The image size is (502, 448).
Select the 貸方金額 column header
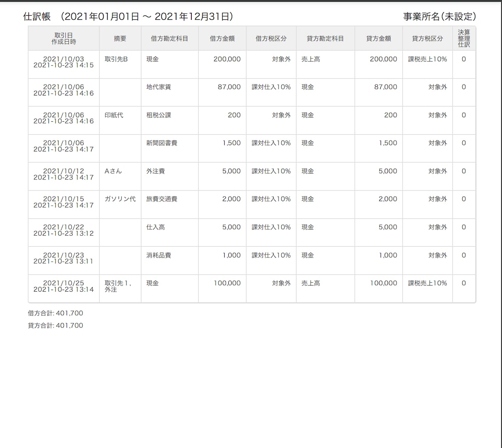[379, 38]
